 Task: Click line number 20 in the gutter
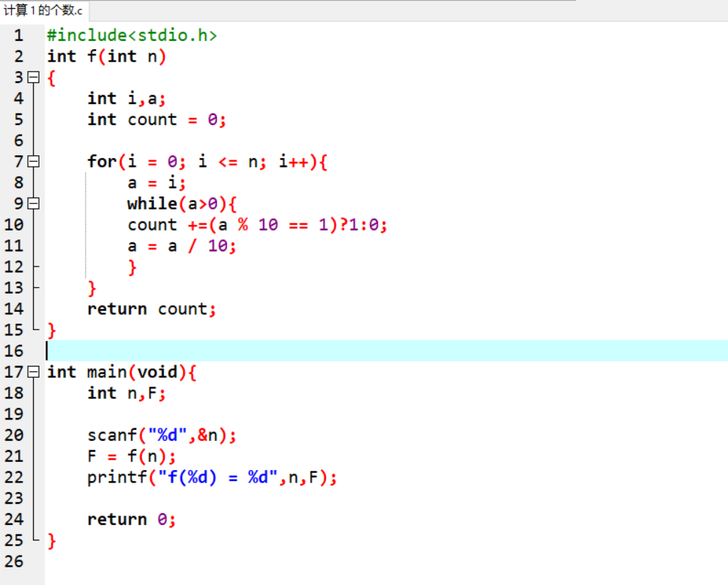point(13,435)
